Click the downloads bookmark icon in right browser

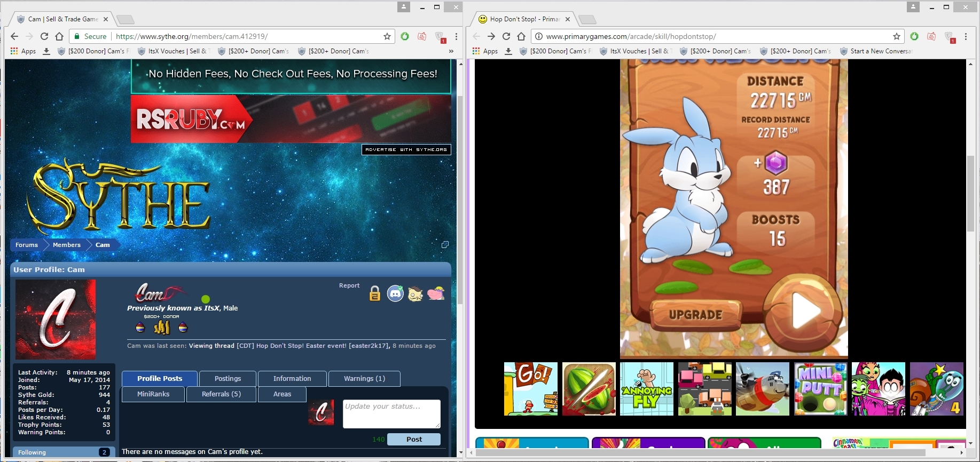coord(508,51)
